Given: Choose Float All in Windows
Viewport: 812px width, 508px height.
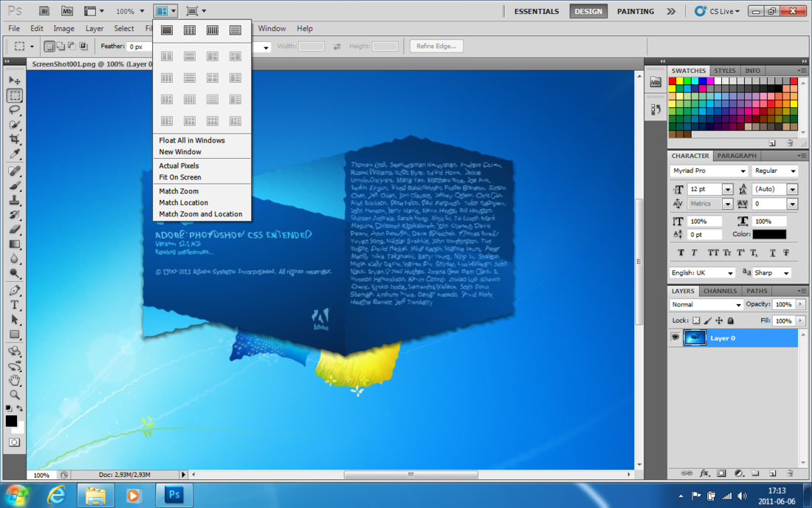Looking at the screenshot, I should pyautogui.click(x=192, y=140).
